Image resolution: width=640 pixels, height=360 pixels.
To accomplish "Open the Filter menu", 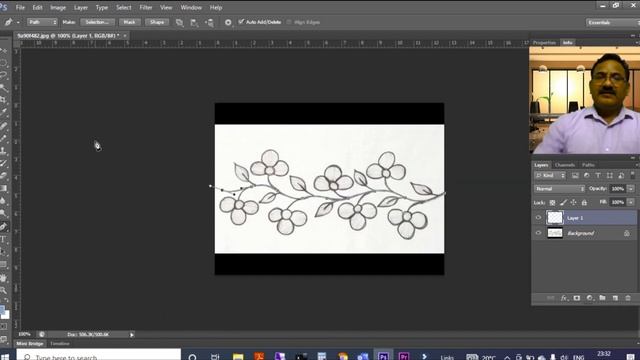I will pos(146,7).
